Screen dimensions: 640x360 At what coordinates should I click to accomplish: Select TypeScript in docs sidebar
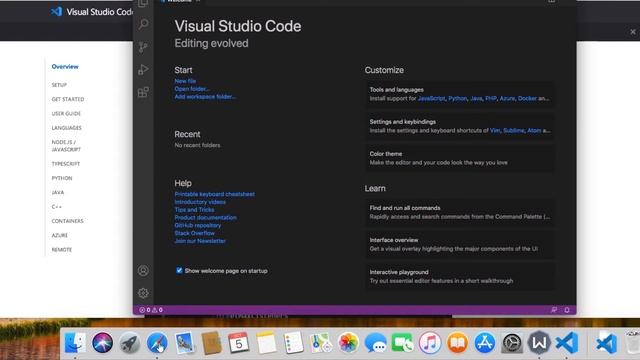coord(66,164)
